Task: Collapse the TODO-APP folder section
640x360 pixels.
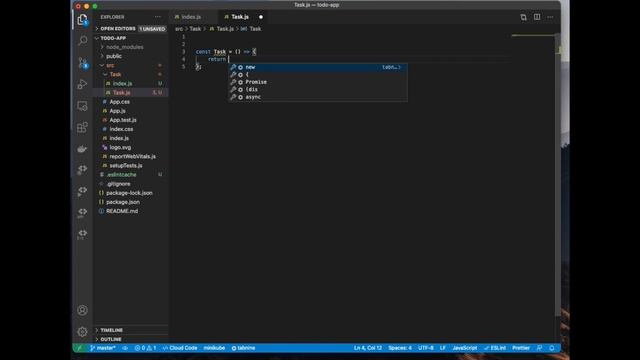Action: (131, 38)
